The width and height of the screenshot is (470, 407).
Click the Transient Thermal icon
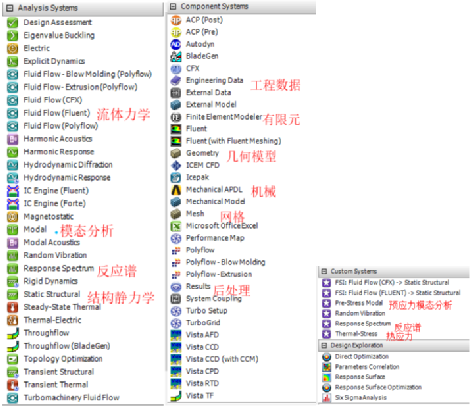[13, 385]
